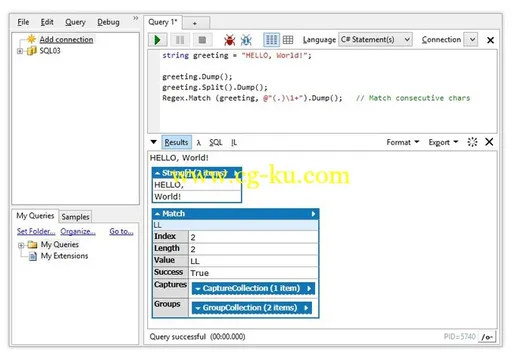
Task: Click the pause execution button
Action: pos(180,40)
